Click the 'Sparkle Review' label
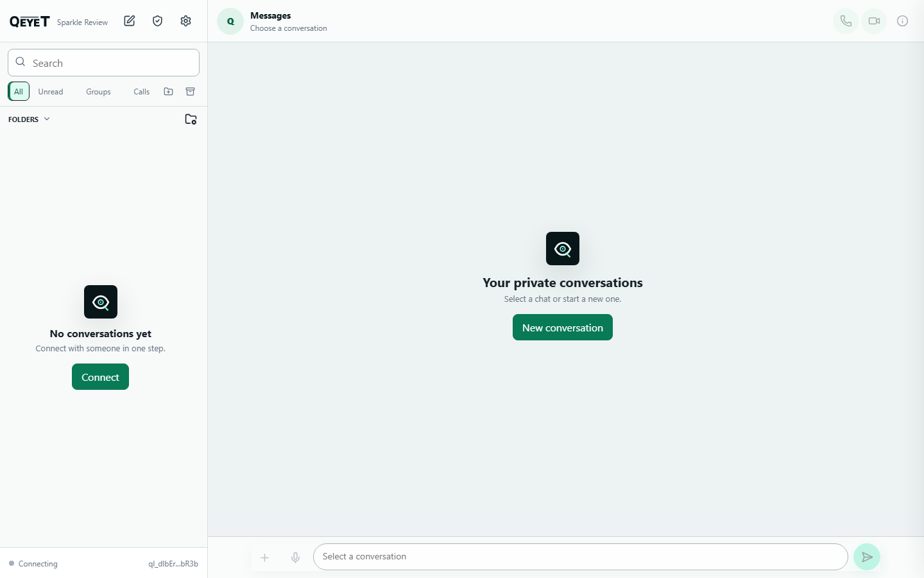The width and height of the screenshot is (924, 578). pyautogui.click(x=82, y=22)
